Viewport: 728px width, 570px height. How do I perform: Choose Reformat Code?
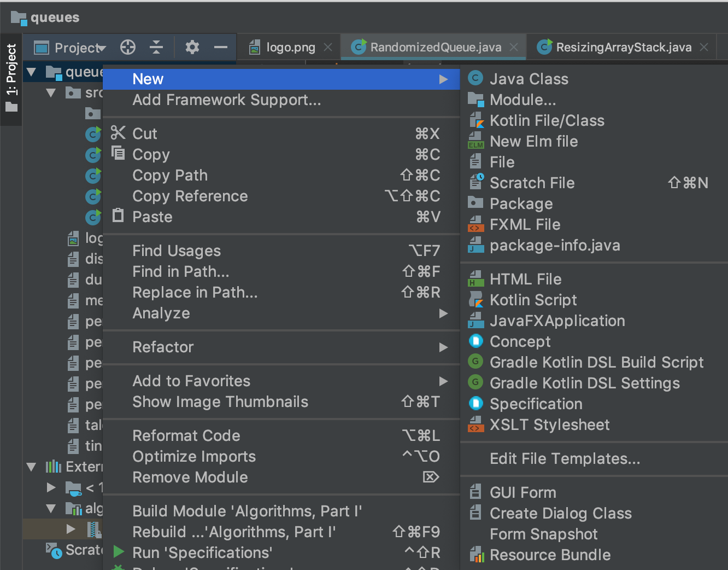(x=281, y=436)
